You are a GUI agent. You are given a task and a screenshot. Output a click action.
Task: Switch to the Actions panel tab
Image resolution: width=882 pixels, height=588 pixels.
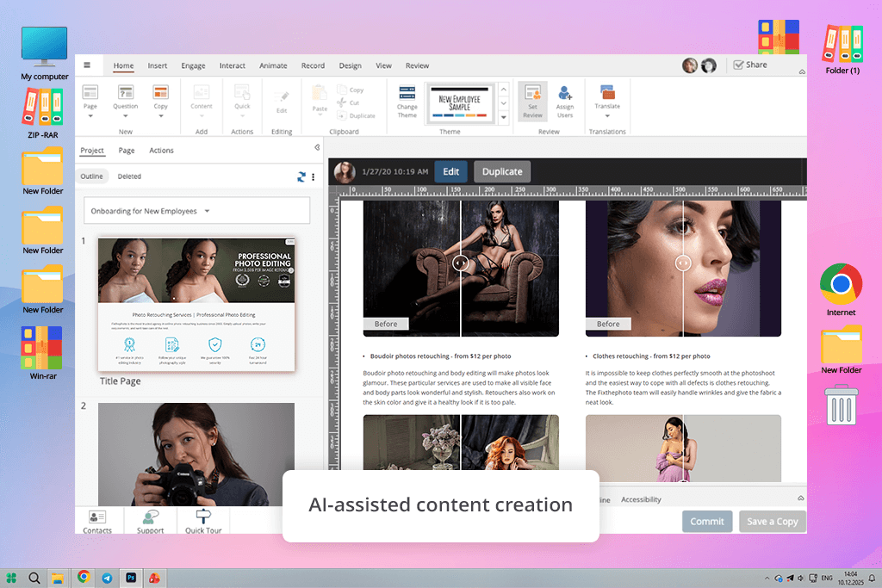(161, 150)
